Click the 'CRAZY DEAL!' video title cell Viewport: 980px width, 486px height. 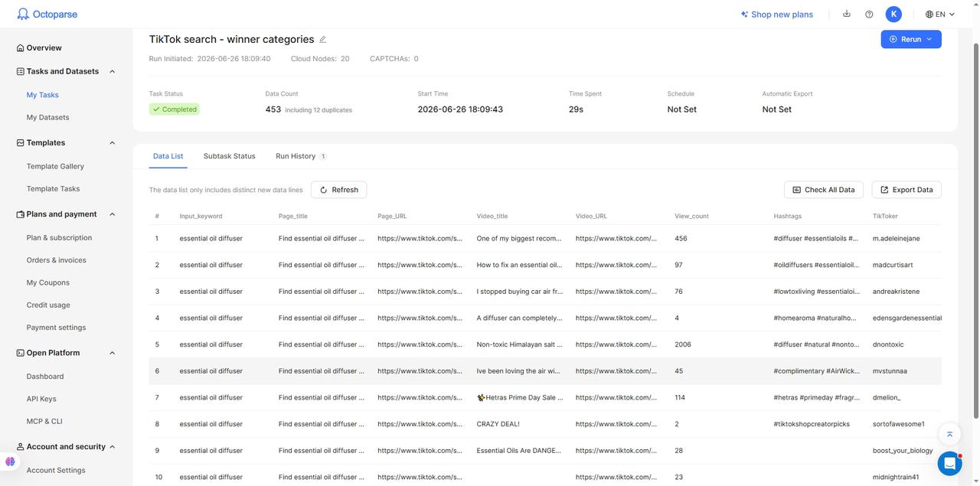[498, 424]
